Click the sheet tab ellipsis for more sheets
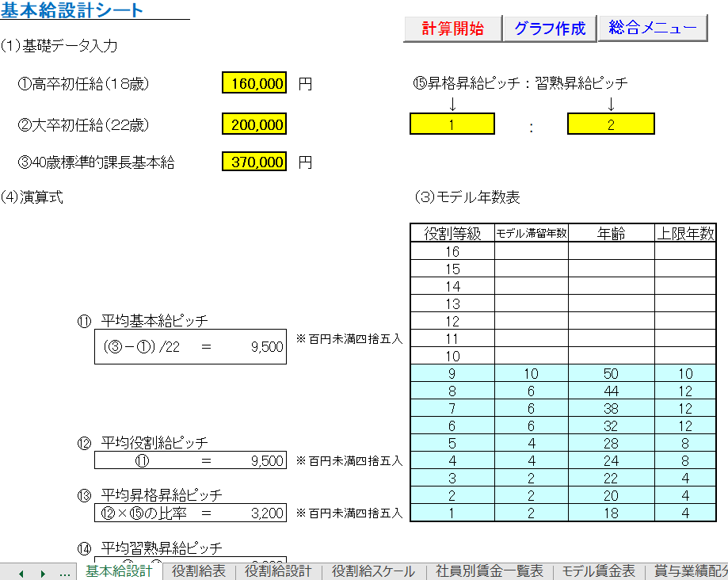Screen dimensions: 728x580 [65, 574]
